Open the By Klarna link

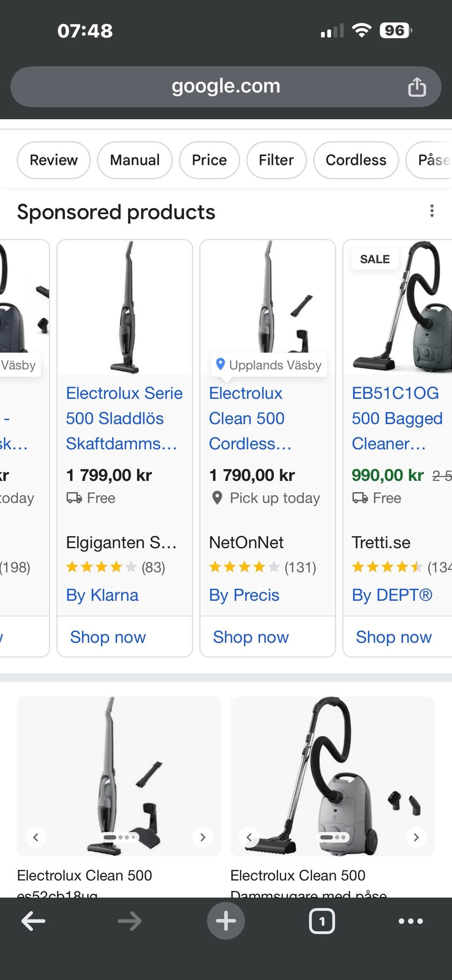coord(102,595)
